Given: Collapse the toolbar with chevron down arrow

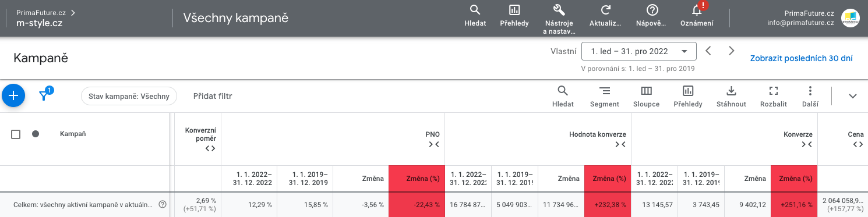Looking at the screenshot, I should (x=853, y=96).
